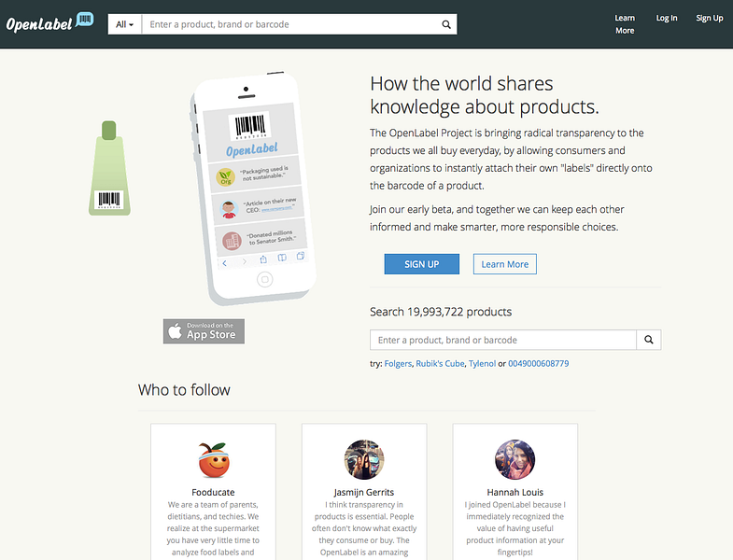
Task: Open Hannah Louis profile photo
Action: [515, 459]
